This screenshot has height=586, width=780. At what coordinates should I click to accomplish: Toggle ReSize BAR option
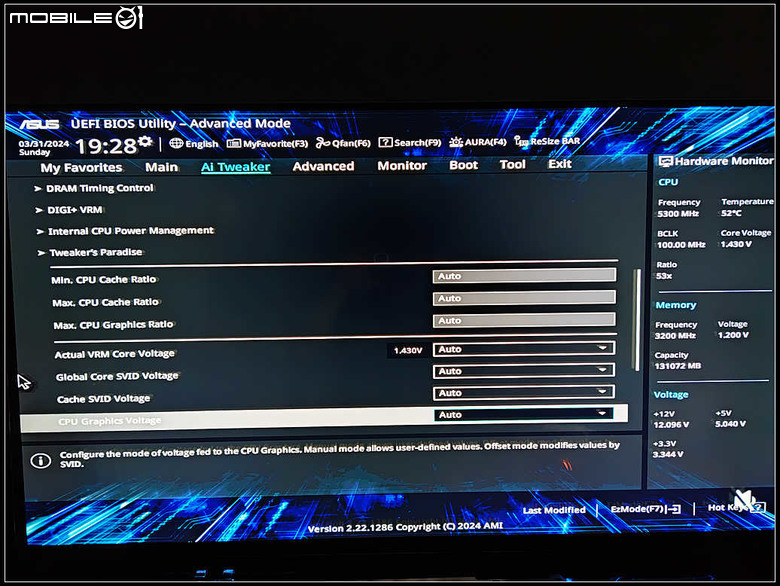coord(547,141)
